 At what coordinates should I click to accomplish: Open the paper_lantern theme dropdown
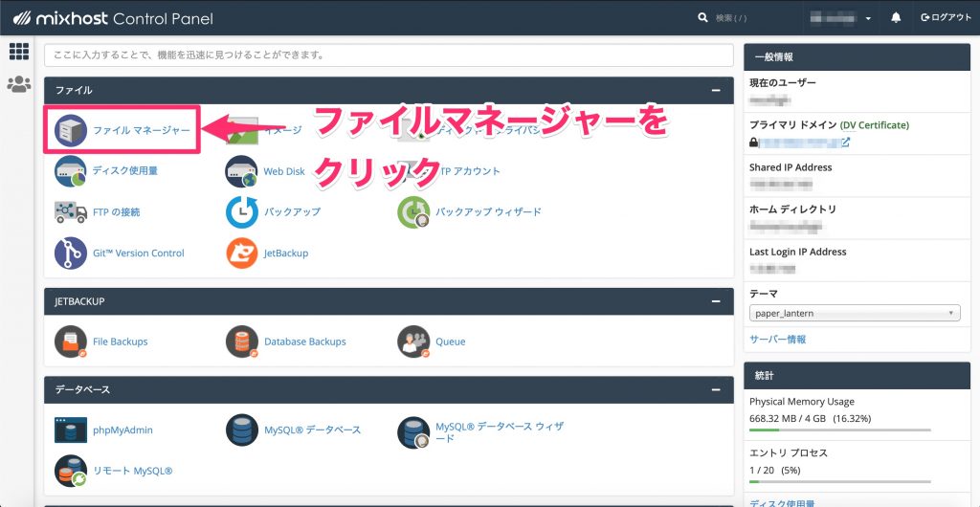pyautogui.click(x=855, y=313)
